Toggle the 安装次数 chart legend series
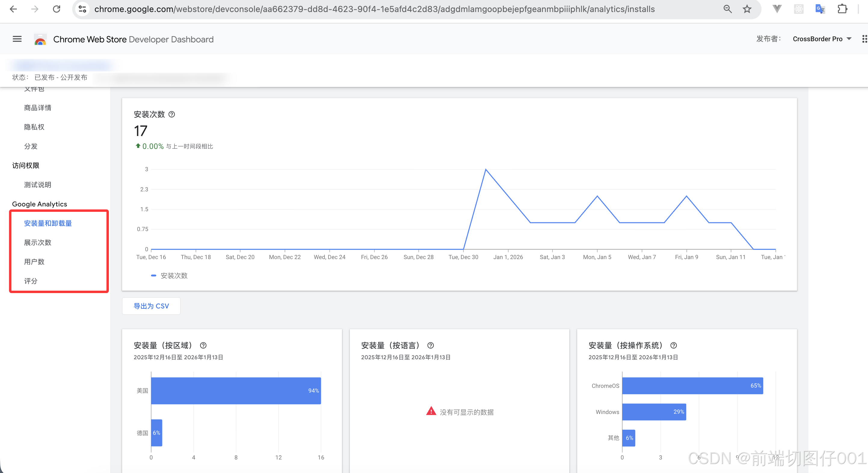Screen dimensions: 868x473 [x=170, y=275]
